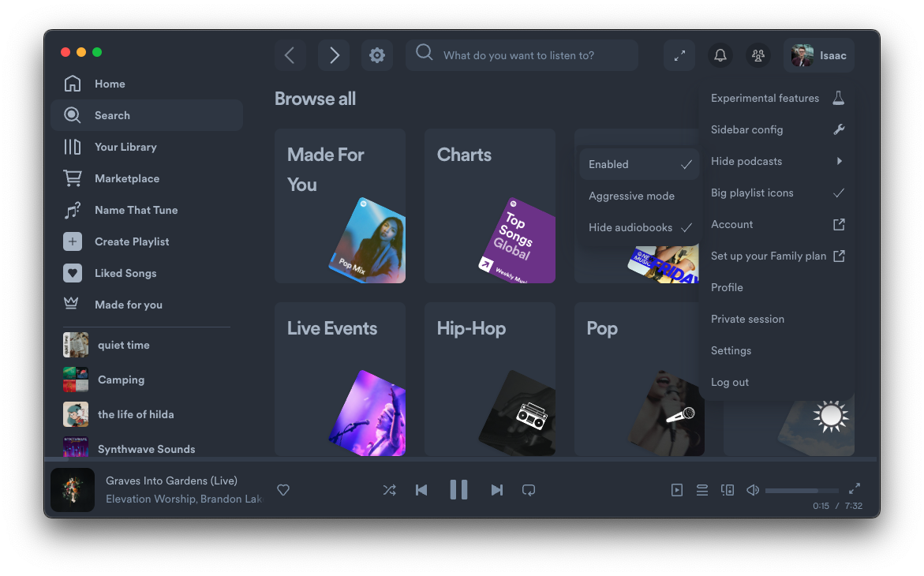Open Connect to a device icon
924x576 pixels.
(728, 490)
